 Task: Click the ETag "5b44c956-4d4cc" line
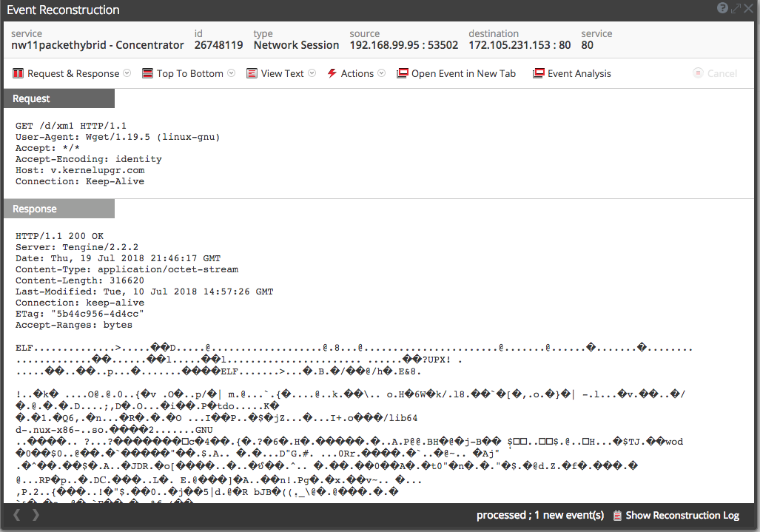[x=80, y=314]
